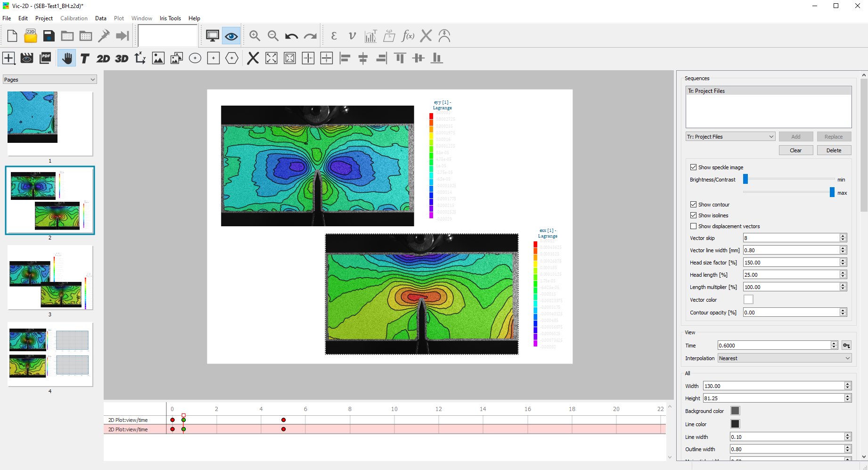Screen dimensions: 868x470
Task: Enable Show displacement vectors
Action: click(x=693, y=226)
